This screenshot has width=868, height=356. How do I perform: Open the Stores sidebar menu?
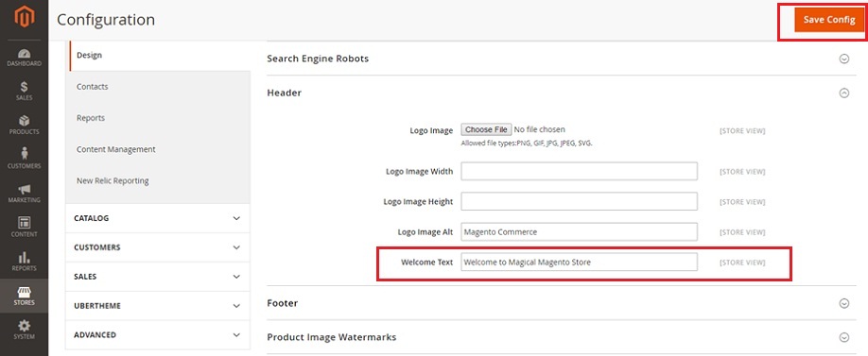[x=24, y=296]
